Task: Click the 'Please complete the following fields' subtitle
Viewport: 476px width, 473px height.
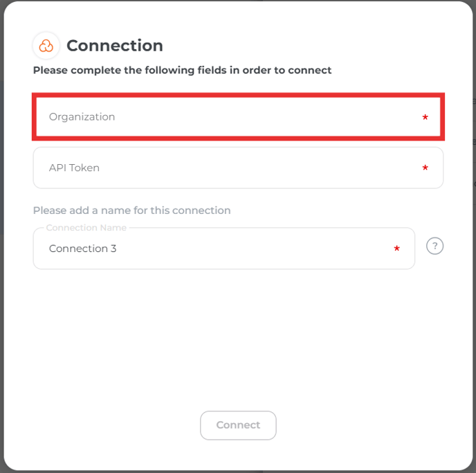Action: click(x=182, y=70)
